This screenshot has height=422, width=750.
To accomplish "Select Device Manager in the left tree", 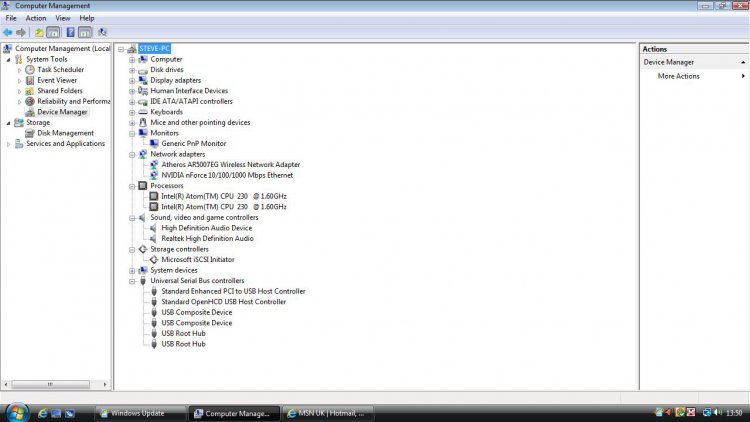I will tap(61, 112).
